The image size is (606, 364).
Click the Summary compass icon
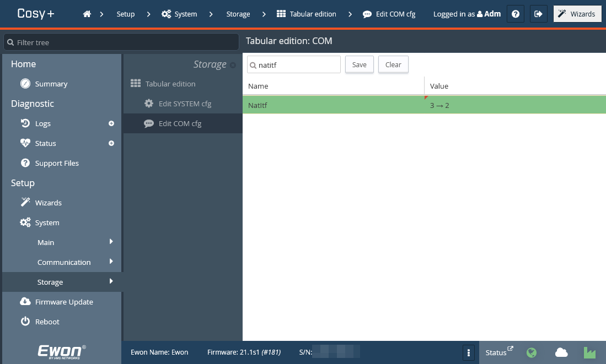click(x=25, y=83)
